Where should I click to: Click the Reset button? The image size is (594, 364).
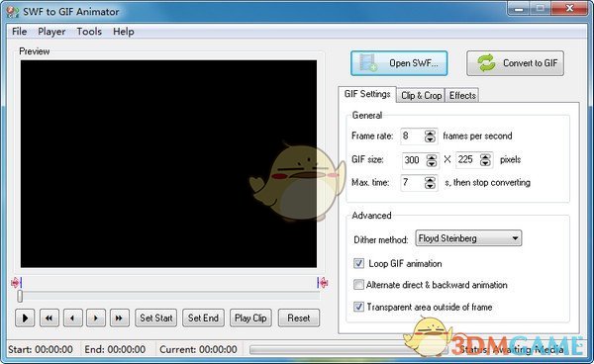pyautogui.click(x=299, y=318)
